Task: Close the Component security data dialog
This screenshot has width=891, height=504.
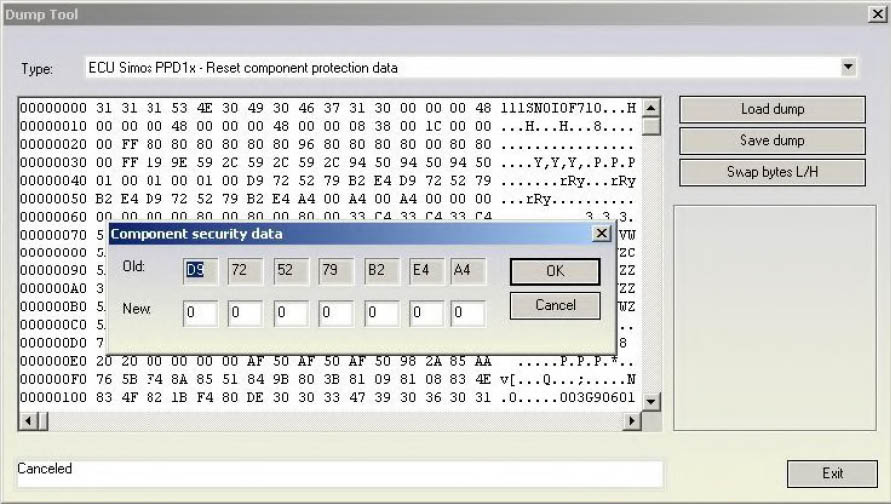Action: (601, 234)
